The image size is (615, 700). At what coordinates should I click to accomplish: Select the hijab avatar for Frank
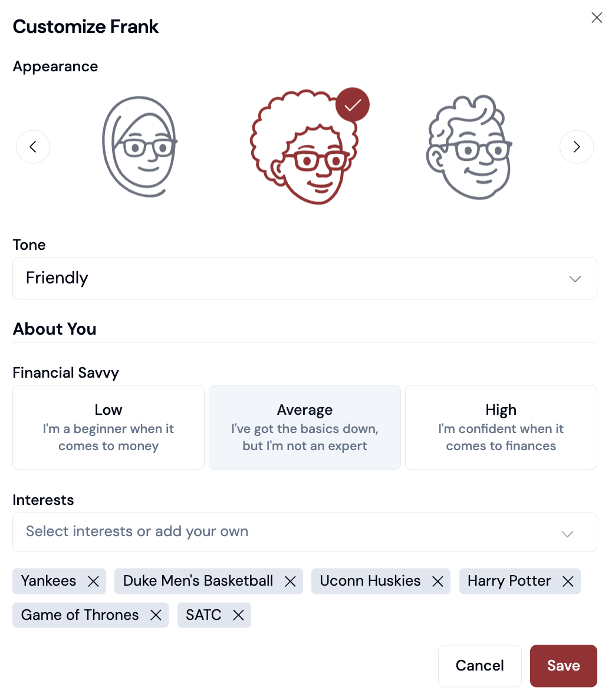click(x=139, y=146)
